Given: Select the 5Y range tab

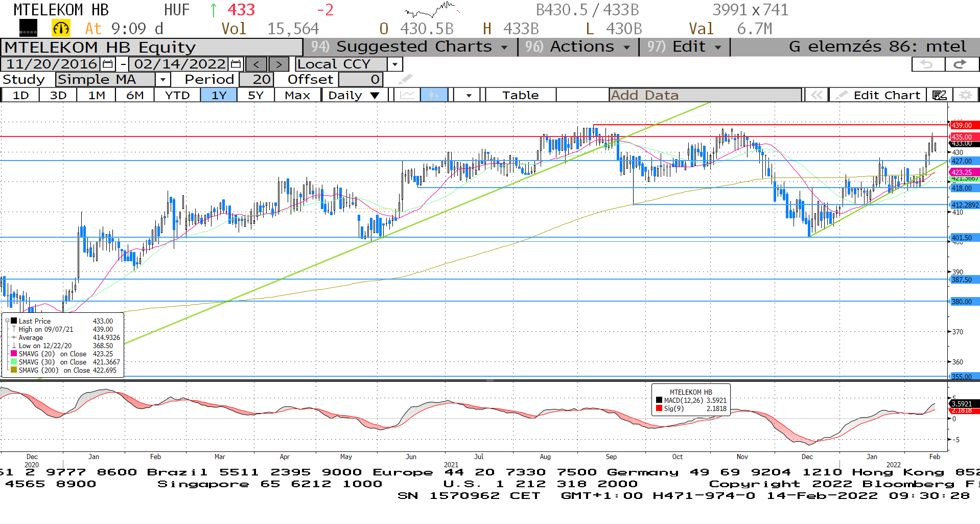Looking at the screenshot, I should 255,95.
